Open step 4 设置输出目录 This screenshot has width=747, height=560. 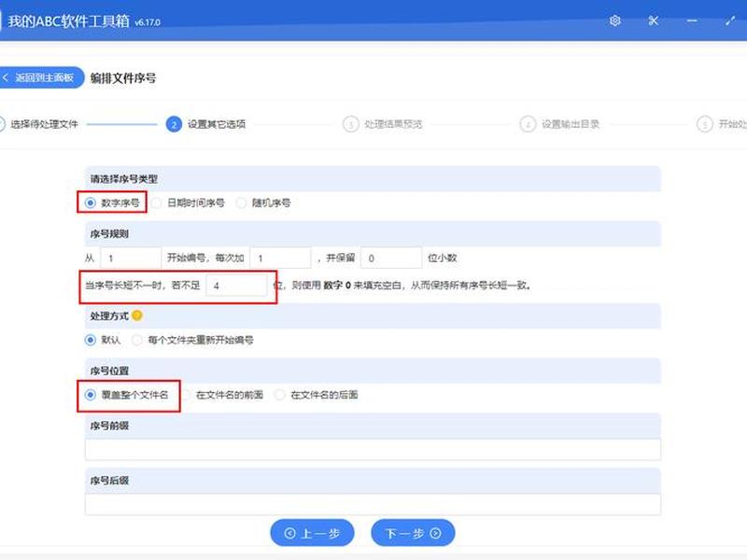(x=559, y=124)
